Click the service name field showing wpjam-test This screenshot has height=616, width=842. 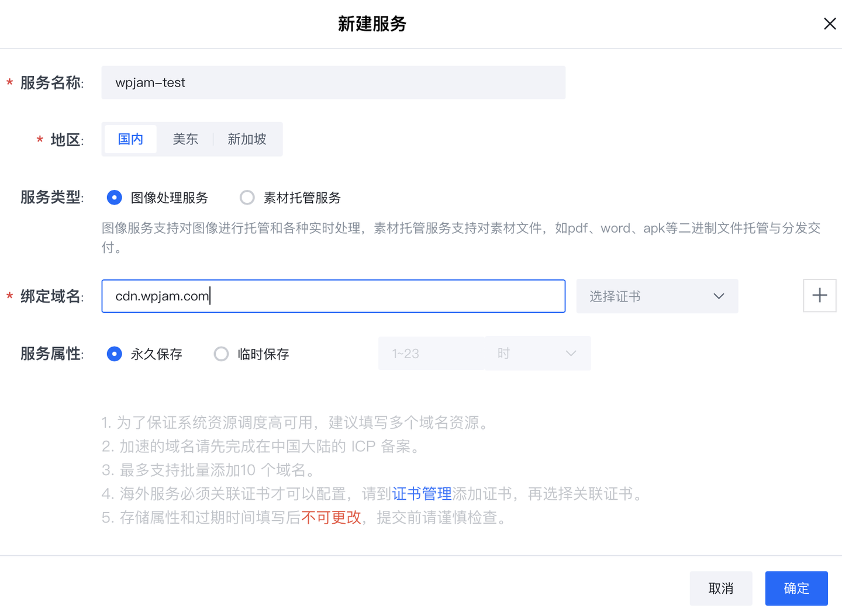pos(333,82)
